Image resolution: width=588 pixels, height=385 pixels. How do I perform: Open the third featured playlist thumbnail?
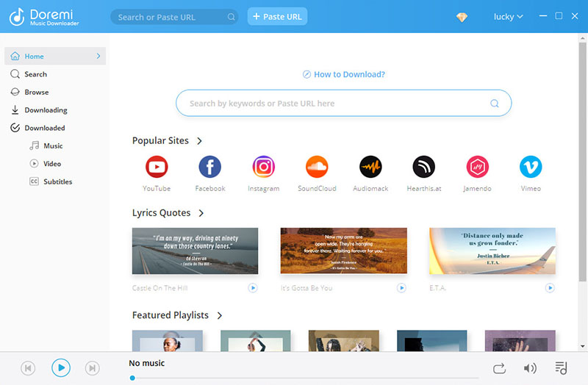point(343,341)
